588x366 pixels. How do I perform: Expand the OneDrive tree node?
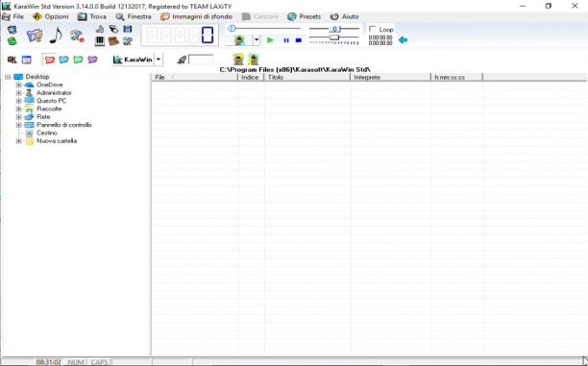pyautogui.click(x=18, y=85)
